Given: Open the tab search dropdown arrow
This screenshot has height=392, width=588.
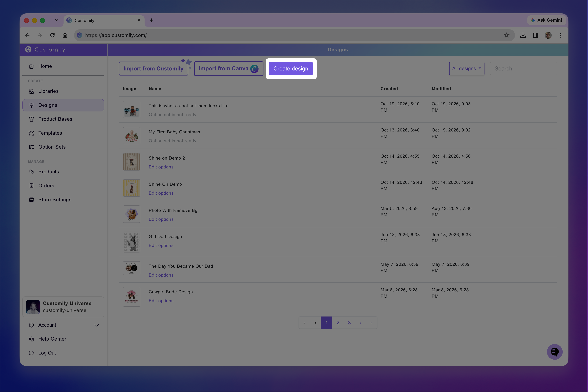Looking at the screenshot, I should click(57, 21).
